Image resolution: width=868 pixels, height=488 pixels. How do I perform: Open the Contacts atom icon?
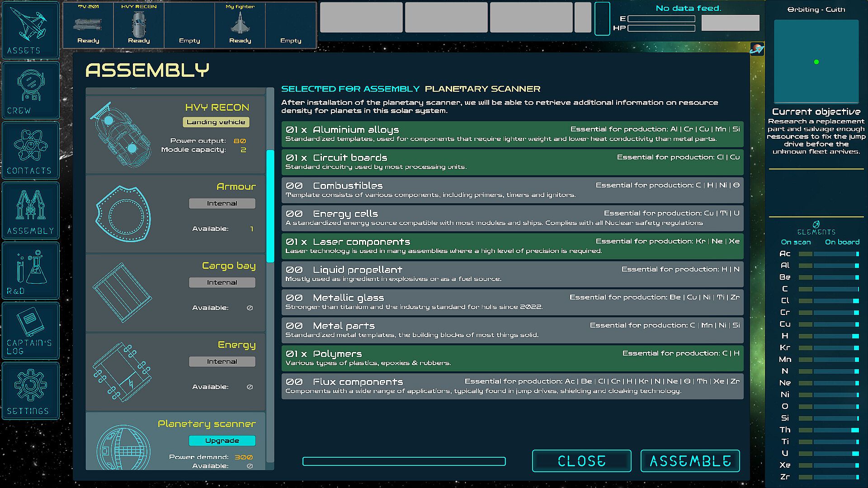pyautogui.click(x=30, y=150)
